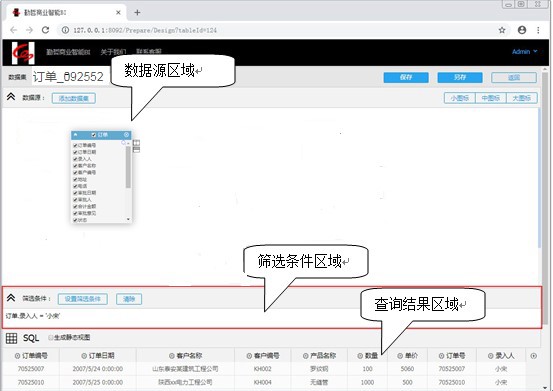Click the circular icon at the far right of the result header
Viewport: 553px width, 391px height.
pos(534,356)
